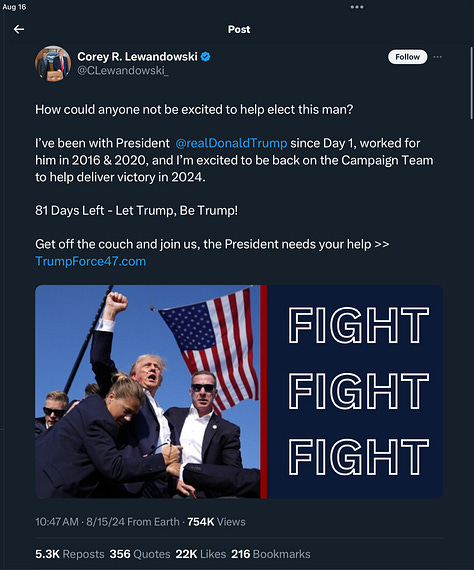
Task: Click the vertical scrollbar on right edge
Action: pos(471,83)
